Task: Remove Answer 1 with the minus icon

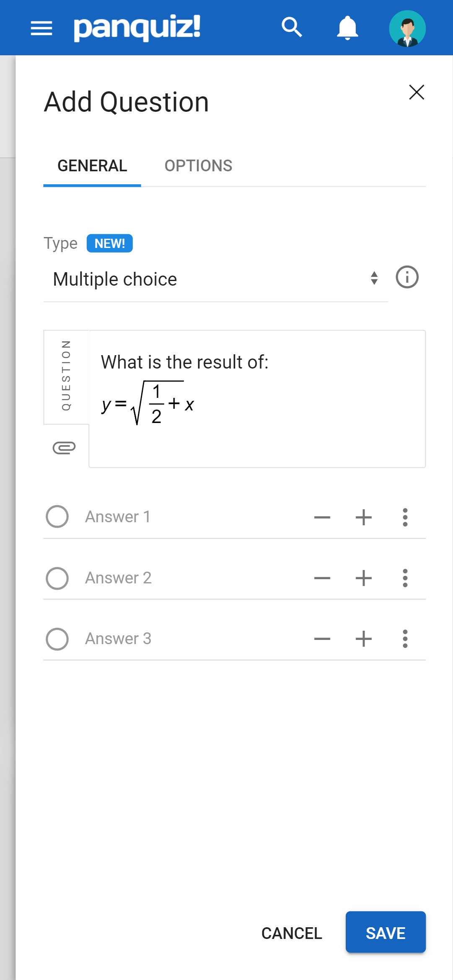Action: coord(322,517)
